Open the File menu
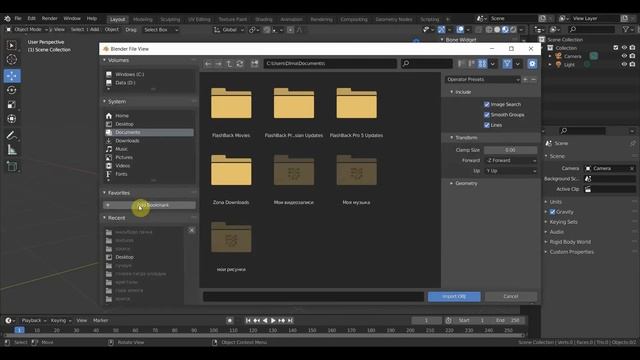The height and width of the screenshot is (360, 640). [18, 18]
